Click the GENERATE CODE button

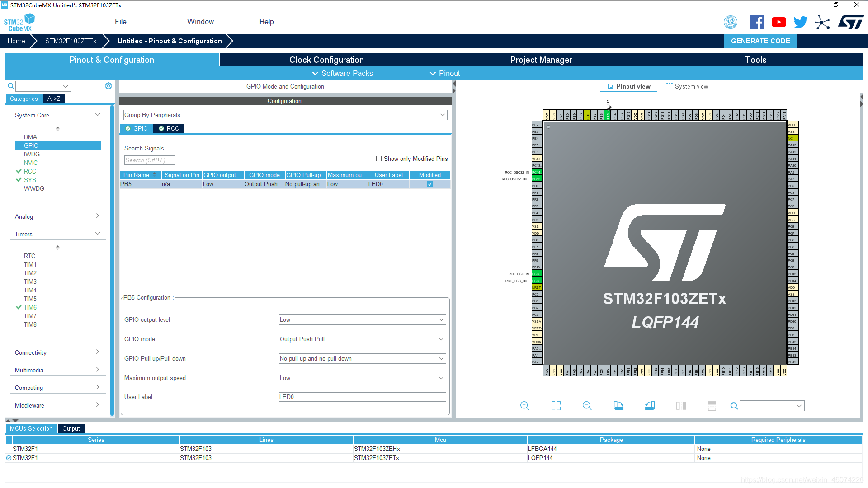click(760, 41)
